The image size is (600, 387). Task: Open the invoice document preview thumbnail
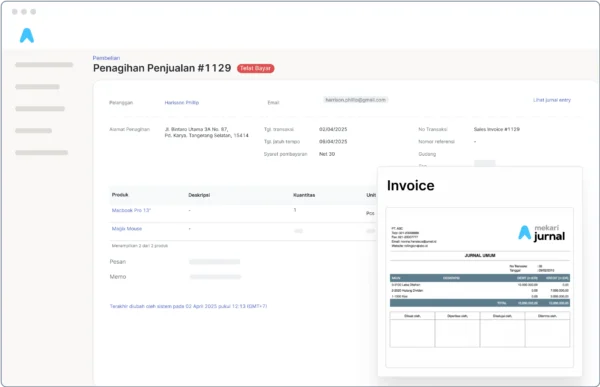[480, 287]
